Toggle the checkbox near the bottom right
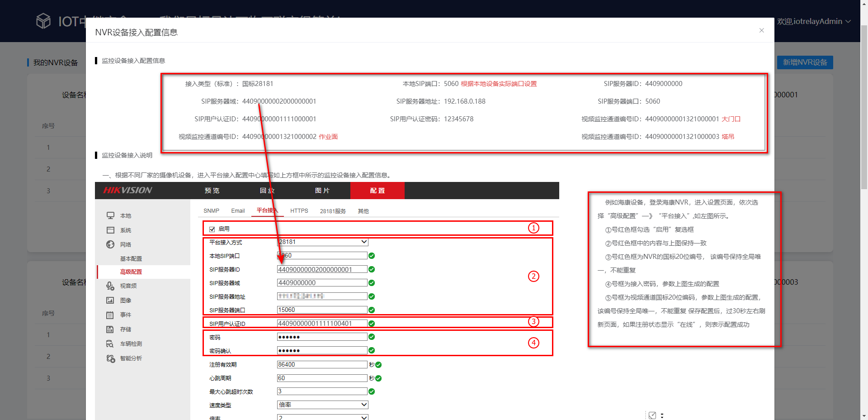Image resolution: width=868 pixels, height=420 pixels. click(652, 415)
